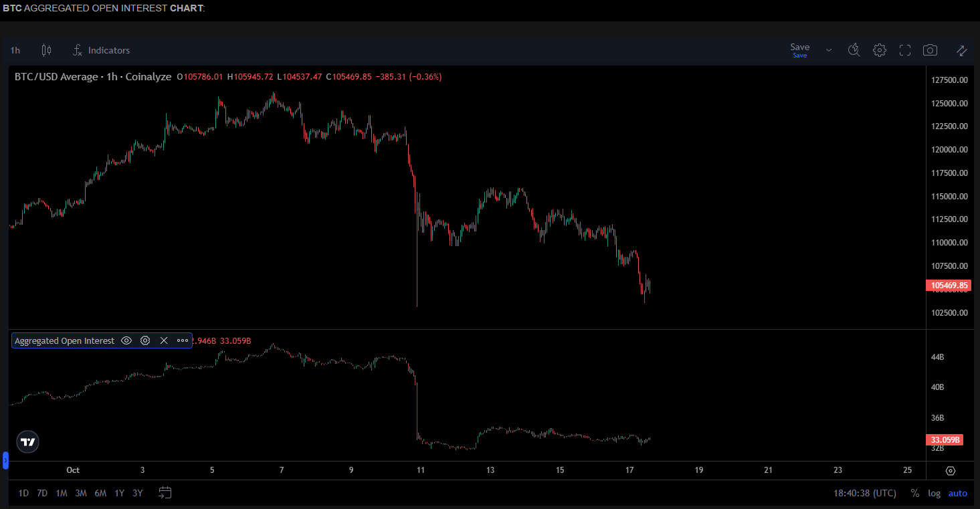Remove the Aggregated Open Interest indicator
The height and width of the screenshot is (509, 980).
[x=164, y=340]
